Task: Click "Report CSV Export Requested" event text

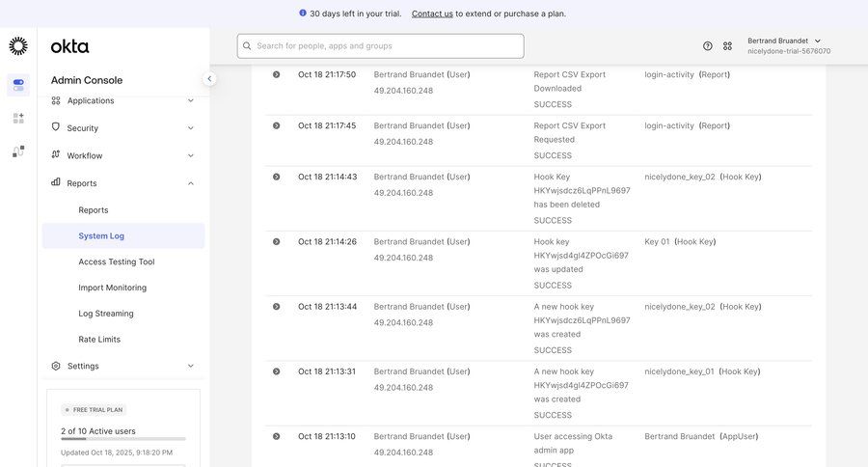Action: coord(570,132)
